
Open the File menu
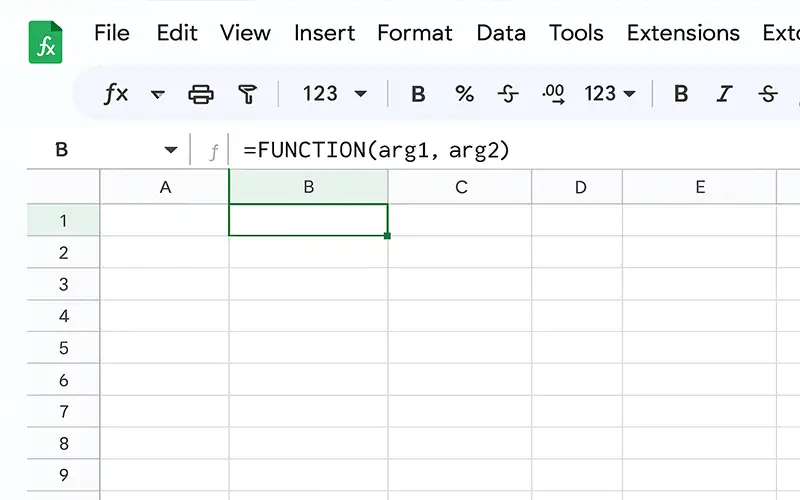tap(112, 33)
